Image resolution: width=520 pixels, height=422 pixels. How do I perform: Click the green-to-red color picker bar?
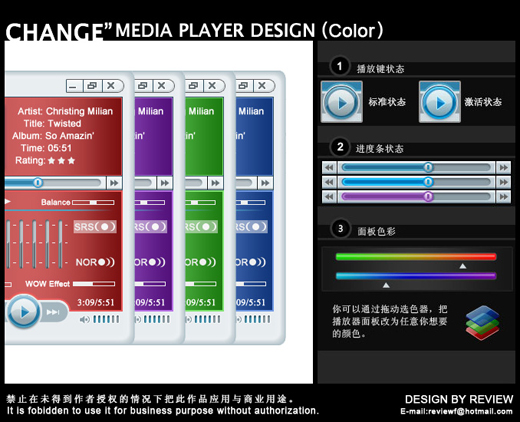tap(416, 256)
